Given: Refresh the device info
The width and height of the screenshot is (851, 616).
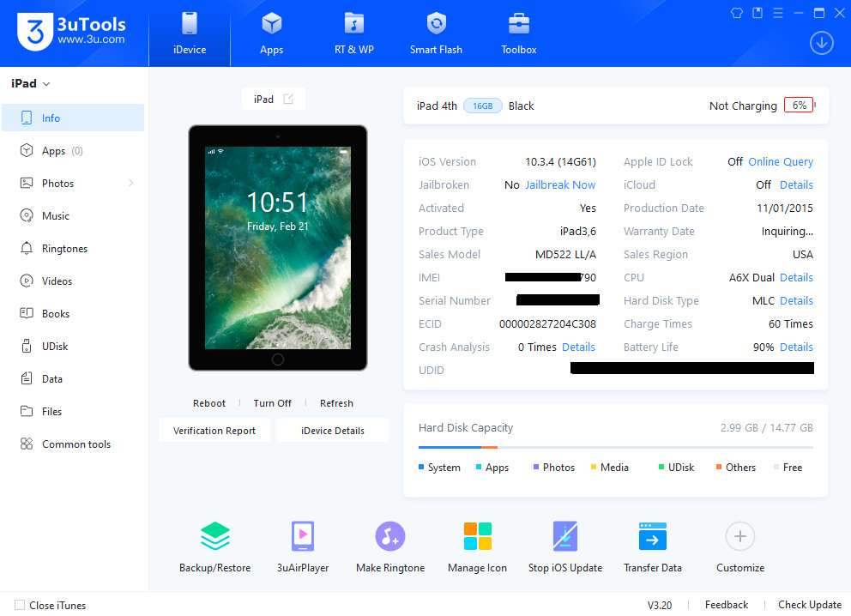Looking at the screenshot, I should click(336, 403).
